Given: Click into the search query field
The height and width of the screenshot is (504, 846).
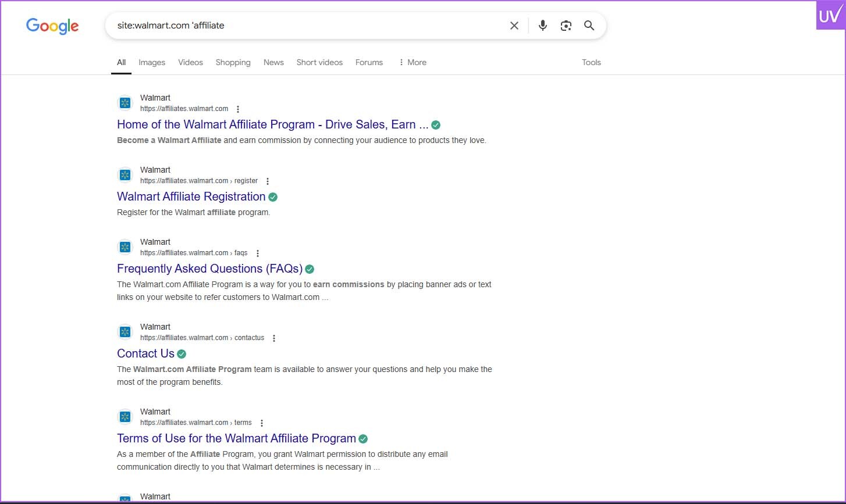Looking at the screenshot, I should pyautogui.click(x=308, y=26).
